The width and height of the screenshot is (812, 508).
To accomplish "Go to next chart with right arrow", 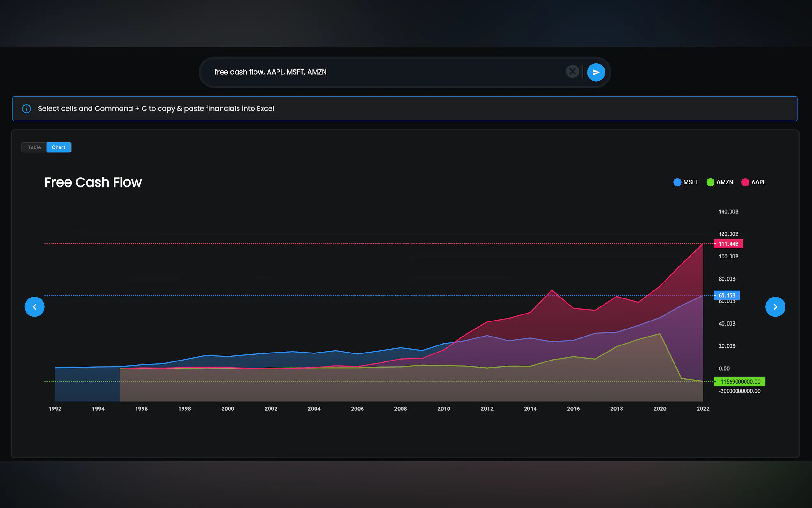I will click(775, 307).
